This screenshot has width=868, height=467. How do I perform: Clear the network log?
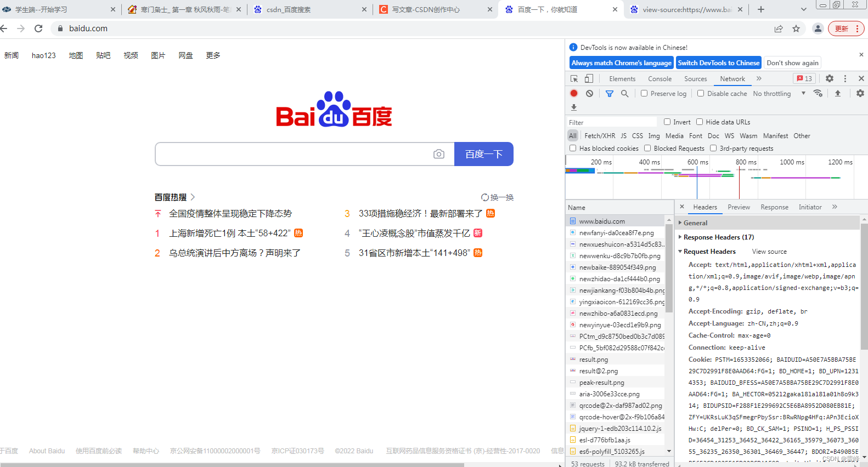(589, 93)
